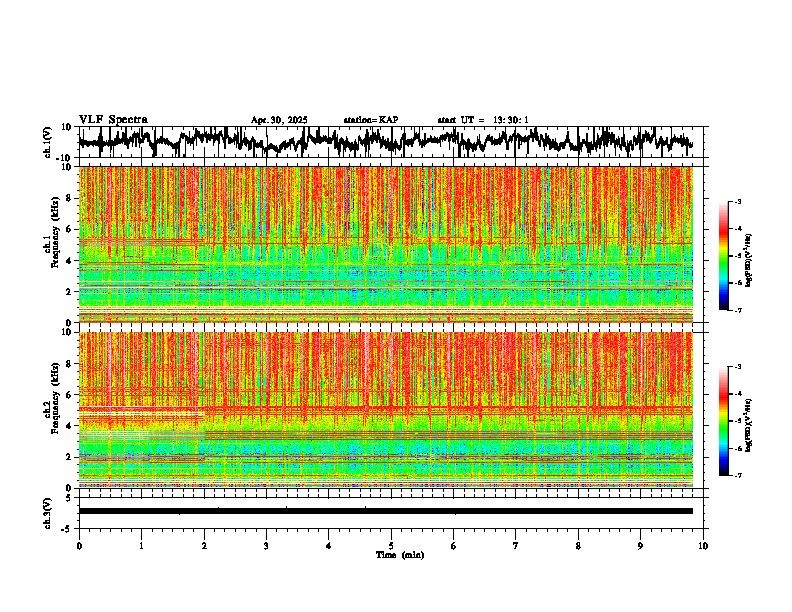
Task: Click the ch.2 spectrogram color scale bar
Action: [723, 421]
